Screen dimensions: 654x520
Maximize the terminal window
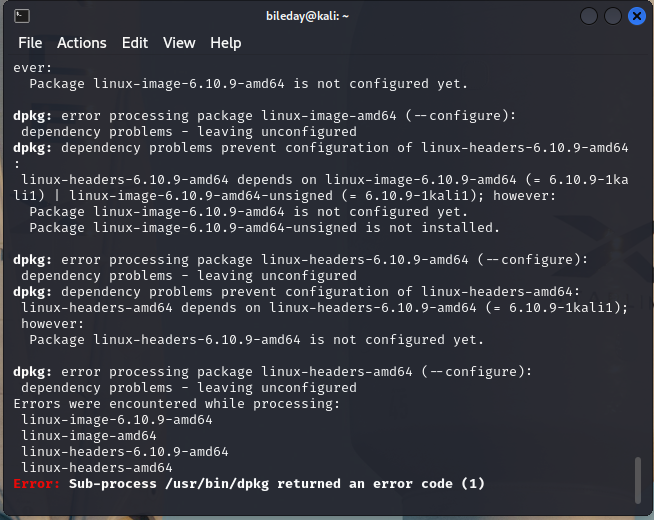pos(612,16)
